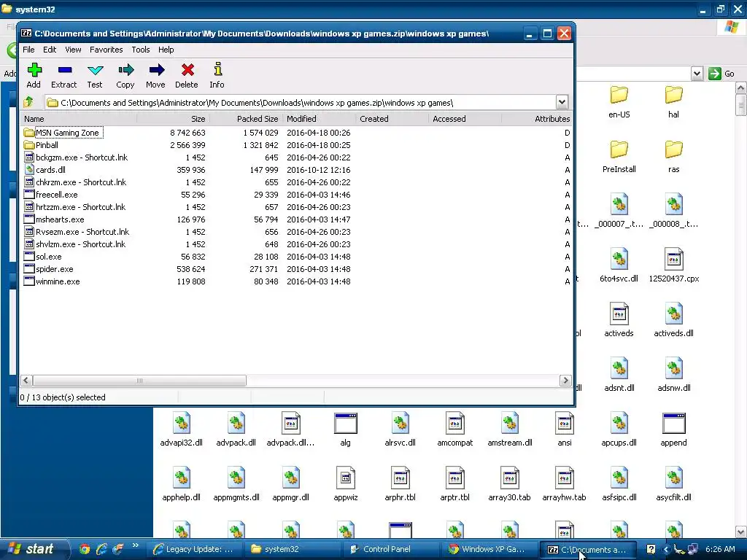Image resolution: width=747 pixels, height=560 pixels.
Task: Select the PreInstall folder in system32
Action: [619, 156]
